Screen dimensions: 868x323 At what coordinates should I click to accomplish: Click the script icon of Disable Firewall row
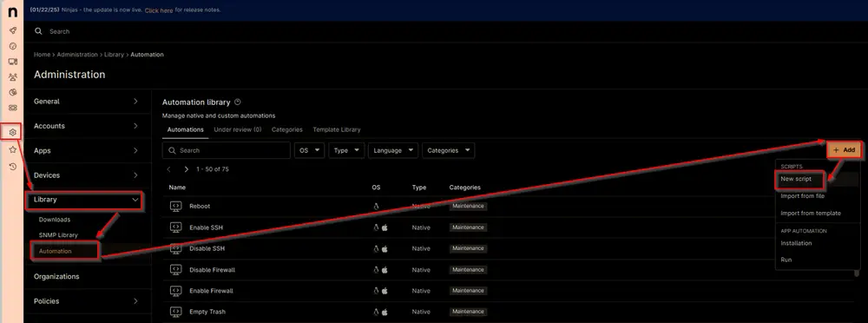pyautogui.click(x=175, y=269)
